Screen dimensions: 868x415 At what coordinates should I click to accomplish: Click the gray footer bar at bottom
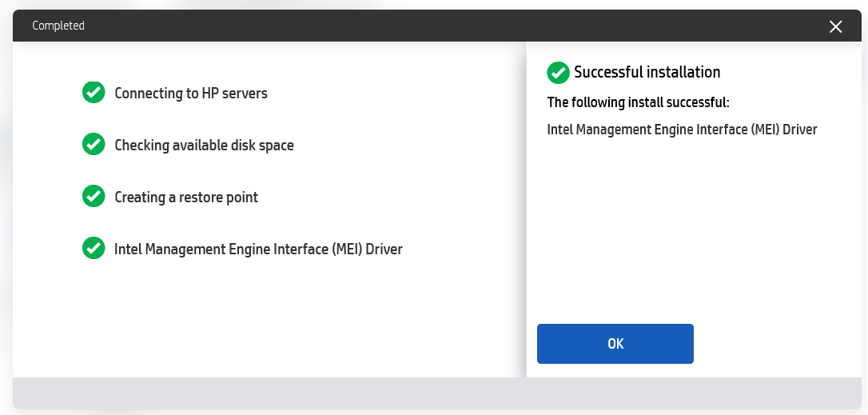point(432,392)
